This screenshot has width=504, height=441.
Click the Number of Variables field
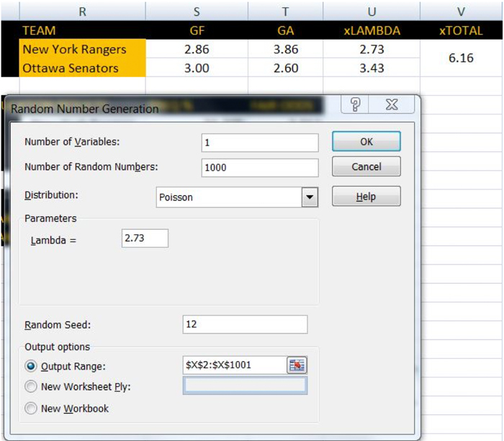coord(260,143)
